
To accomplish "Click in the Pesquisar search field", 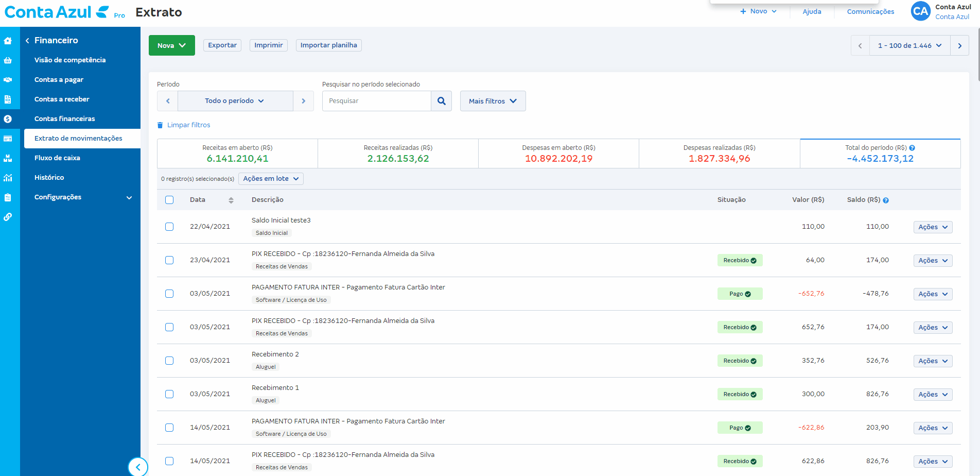I will pos(376,101).
